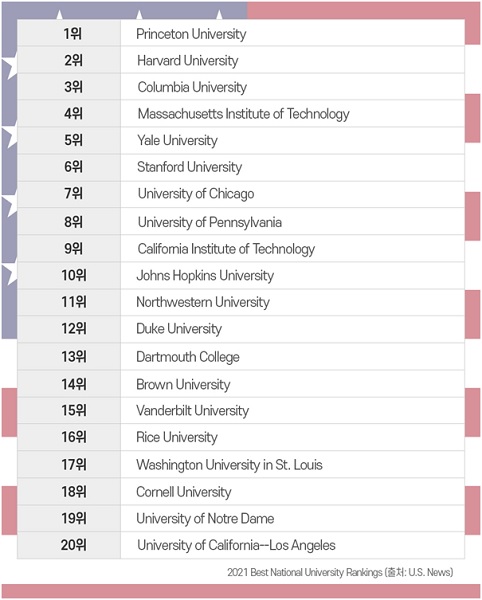Click the U.S. News source caption
Image resolution: width=482 pixels, height=600 pixels.
(340, 572)
